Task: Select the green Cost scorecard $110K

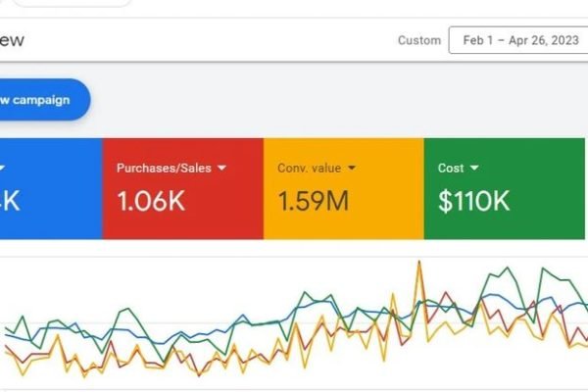Action: (505, 189)
